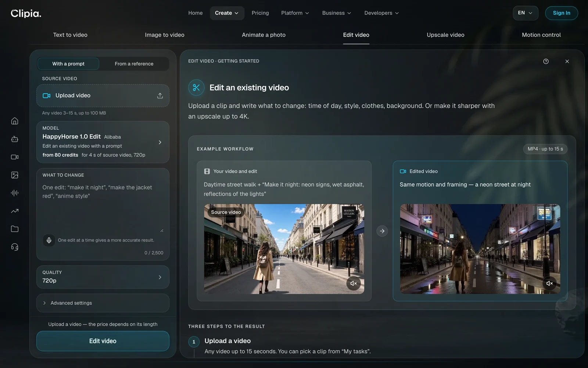This screenshot has width=588, height=368.
Task: Switch to the Upscale video tab
Action: click(445, 35)
